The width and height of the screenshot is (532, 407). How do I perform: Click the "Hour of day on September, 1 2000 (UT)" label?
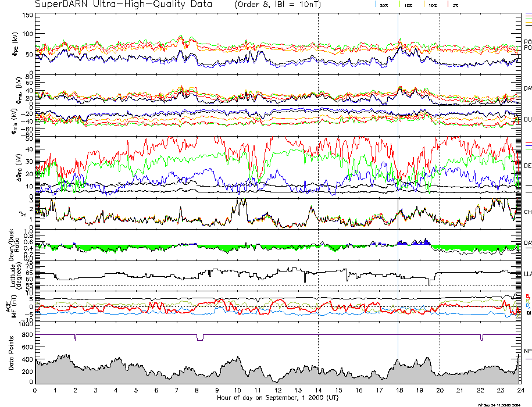(x=278, y=397)
